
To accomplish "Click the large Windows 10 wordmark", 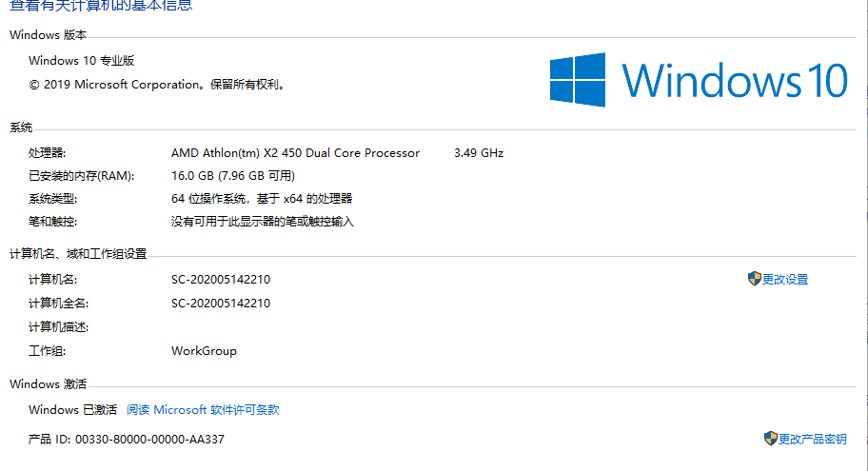I will tap(735, 80).
